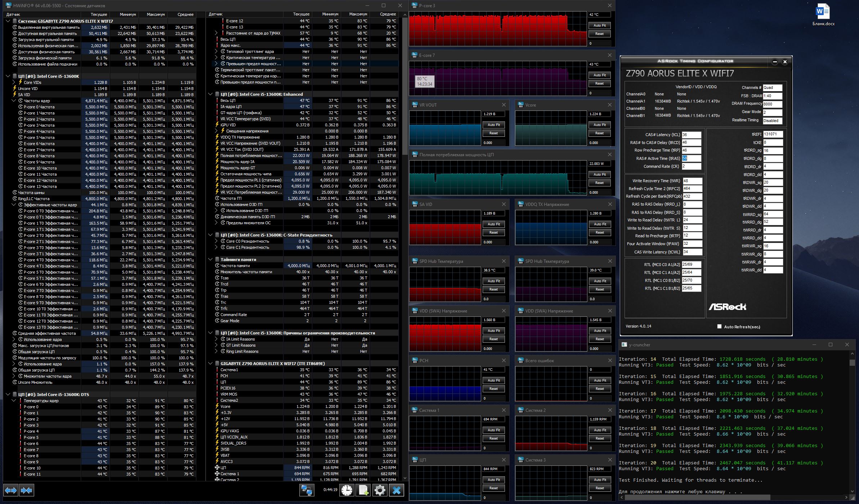Click the expand columns double-arrow icon
859x504 pixels.
pos(11,490)
